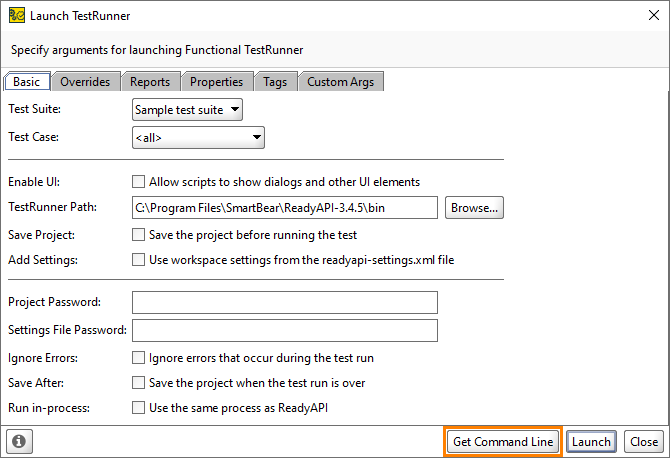Click the 'Ignore Errors:' label
Screen dimensions: 670x458
click(x=43, y=358)
